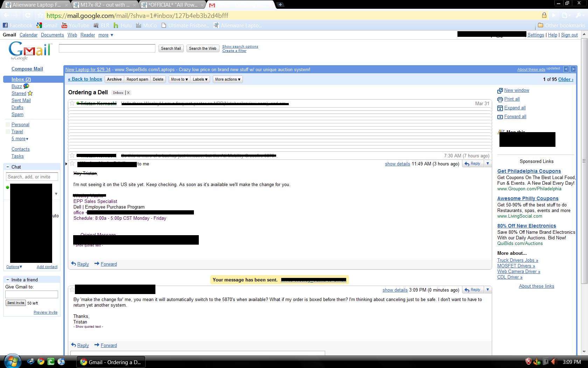Open the Labels dropdown
588x368 pixels.
[200, 79]
